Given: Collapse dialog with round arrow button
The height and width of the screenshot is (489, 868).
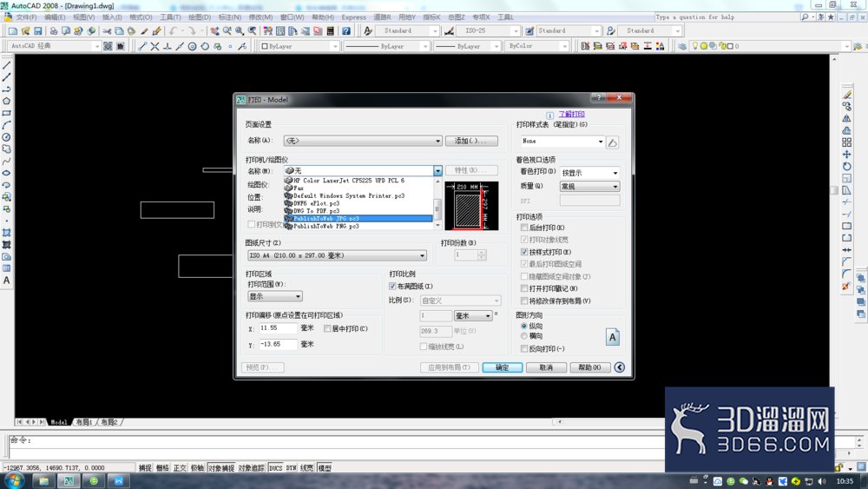Looking at the screenshot, I should (620, 367).
